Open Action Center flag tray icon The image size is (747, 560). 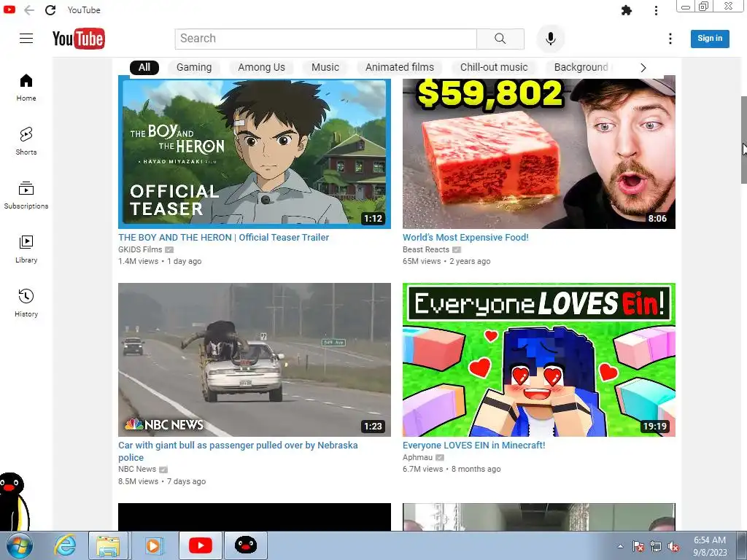tap(638, 547)
